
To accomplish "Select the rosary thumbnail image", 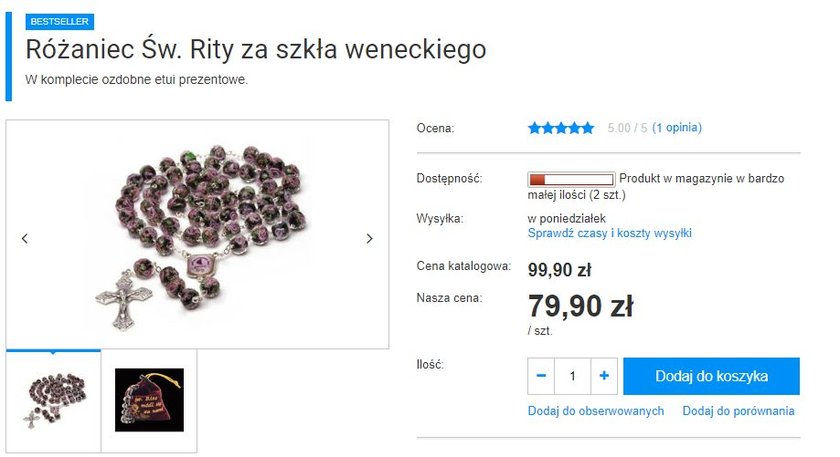I will click(54, 401).
